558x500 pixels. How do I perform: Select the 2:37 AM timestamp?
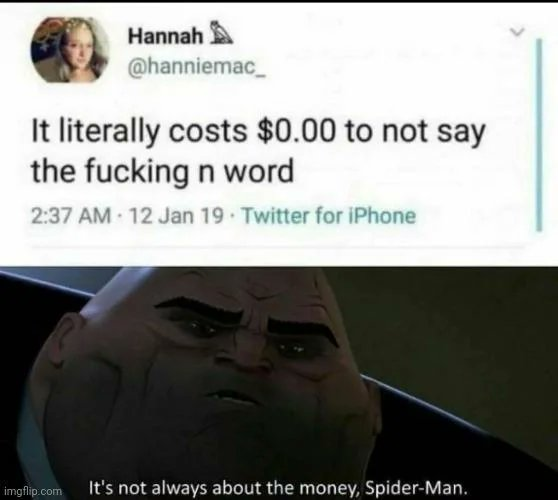point(71,216)
